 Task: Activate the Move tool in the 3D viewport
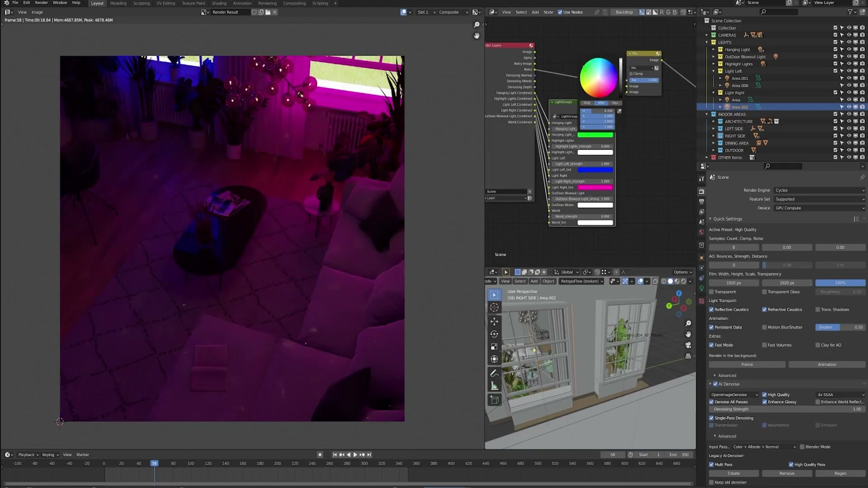coord(494,321)
